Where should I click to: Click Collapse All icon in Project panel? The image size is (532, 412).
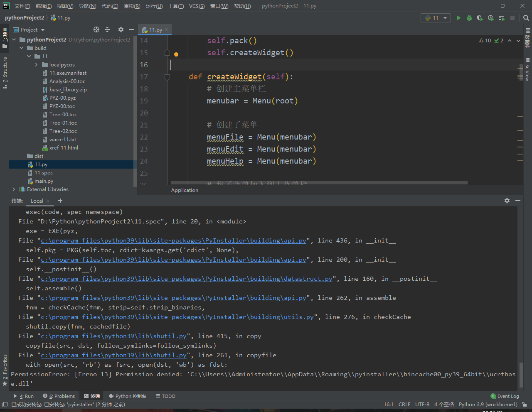coord(107,29)
